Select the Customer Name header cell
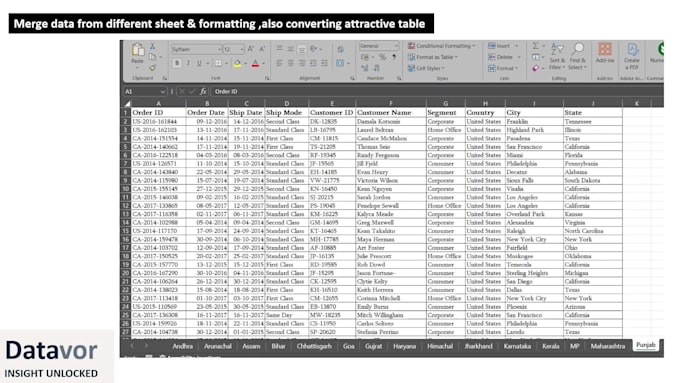Screen dimensions: 680x383 coord(391,112)
